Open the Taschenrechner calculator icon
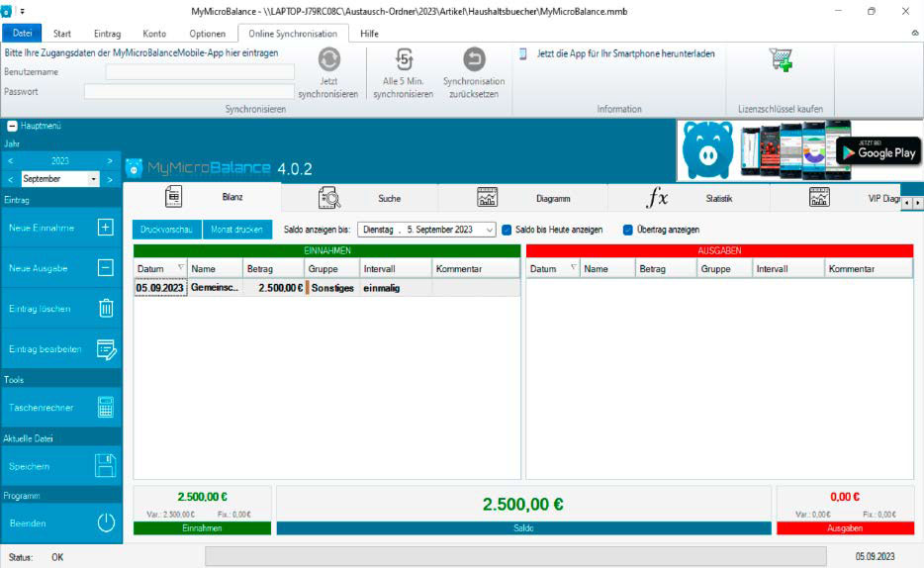This screenshot has width=924, height=568. 106,407
